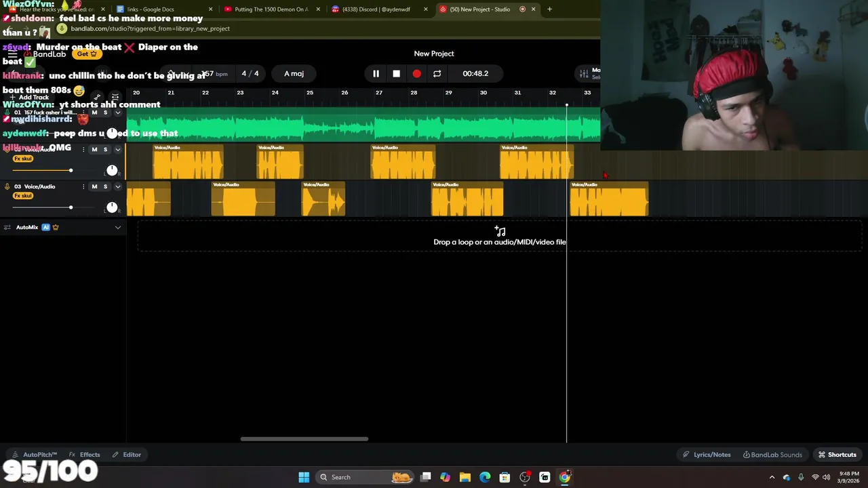Open the hamburger menu beside BandLab logo
This screenshot has width=868, height=488.
coord(12,54)
